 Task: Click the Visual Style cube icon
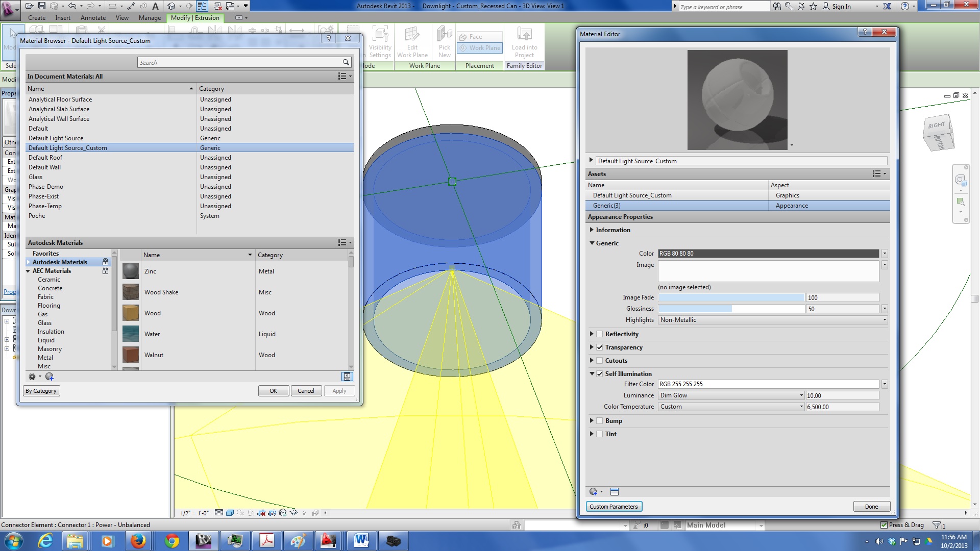(230, 513)
